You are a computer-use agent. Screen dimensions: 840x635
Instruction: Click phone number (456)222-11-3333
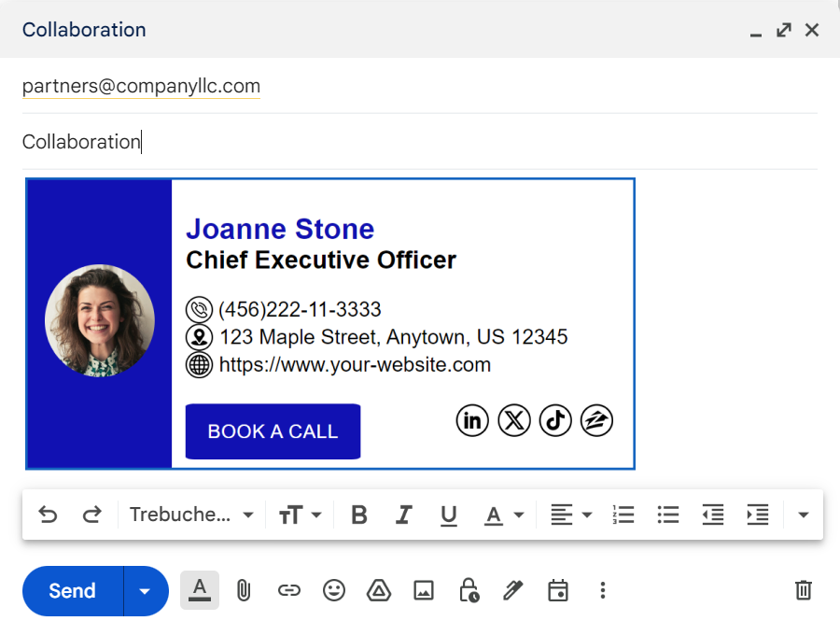(300, 310)
